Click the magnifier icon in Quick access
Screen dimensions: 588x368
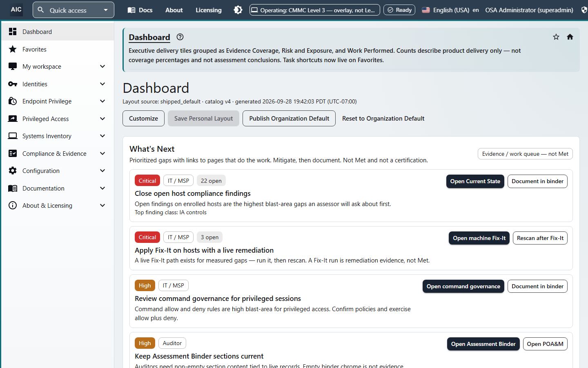(41, 10)
